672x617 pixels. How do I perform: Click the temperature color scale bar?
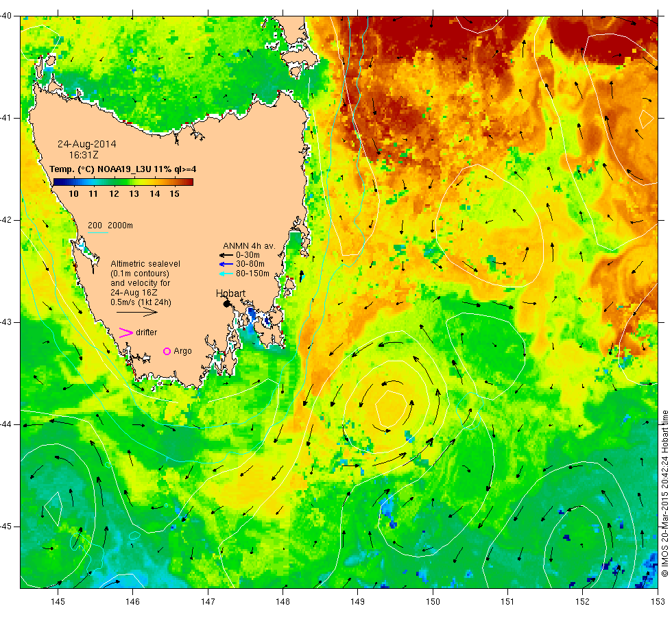123,182
